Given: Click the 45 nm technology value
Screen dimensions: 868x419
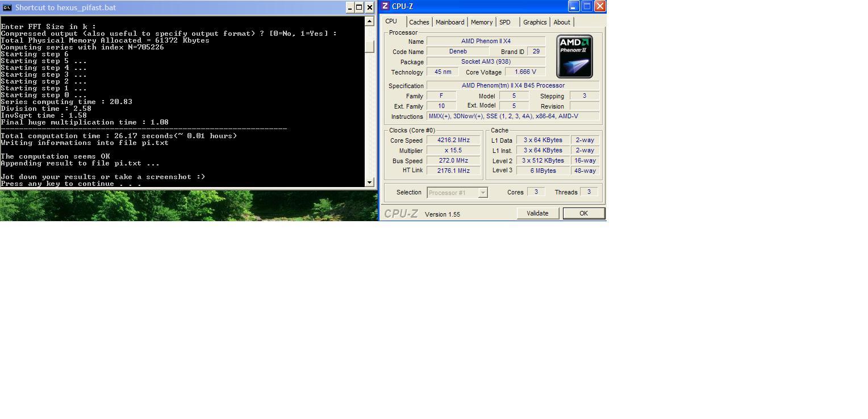Looking at the screenshot, I should click(x=443, y=72).
